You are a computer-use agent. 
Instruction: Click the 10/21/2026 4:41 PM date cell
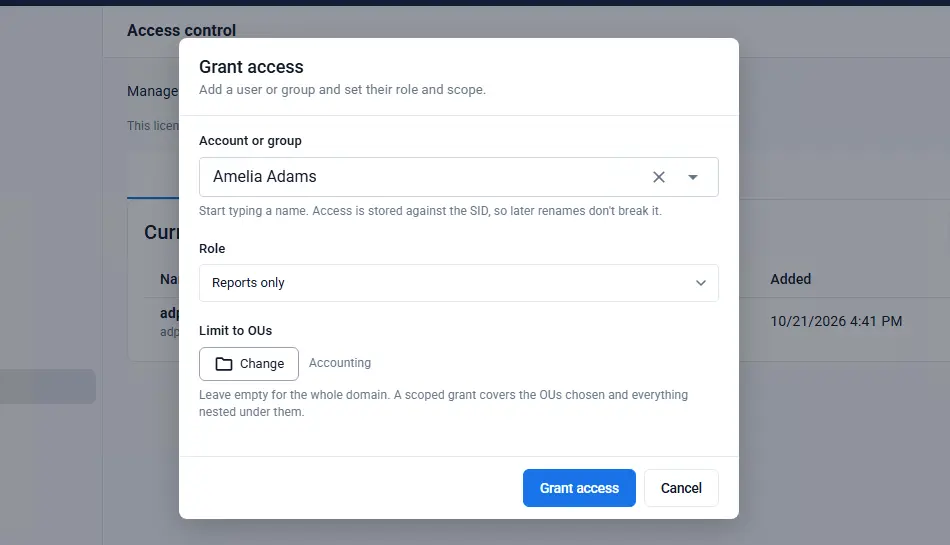tap(836, 321)
